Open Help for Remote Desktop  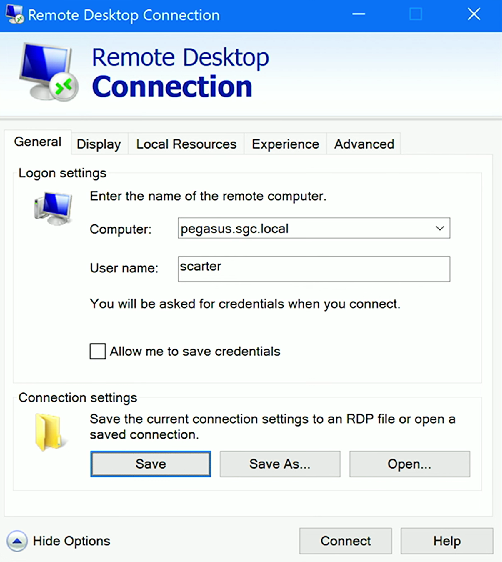447,540
